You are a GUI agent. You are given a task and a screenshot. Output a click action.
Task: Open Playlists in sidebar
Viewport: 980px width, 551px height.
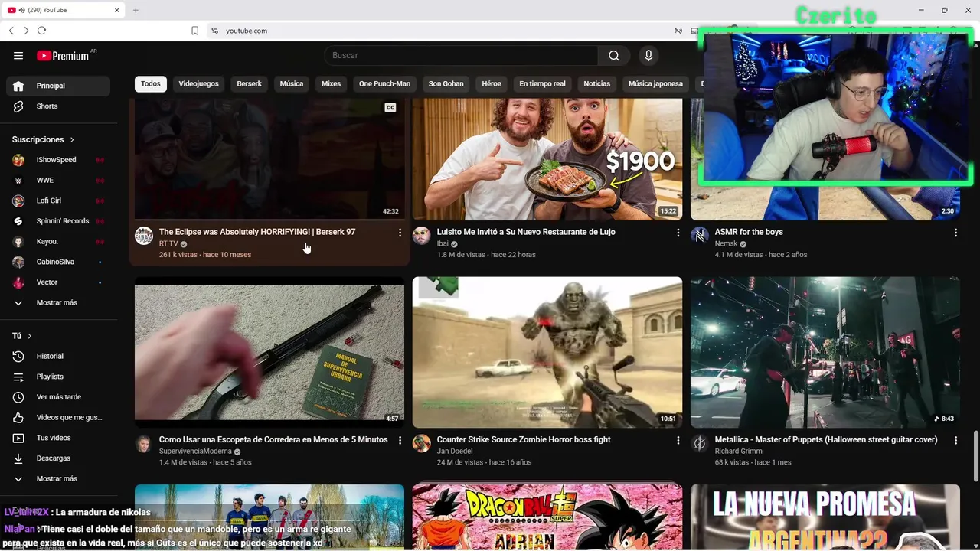tap(58, 377)
